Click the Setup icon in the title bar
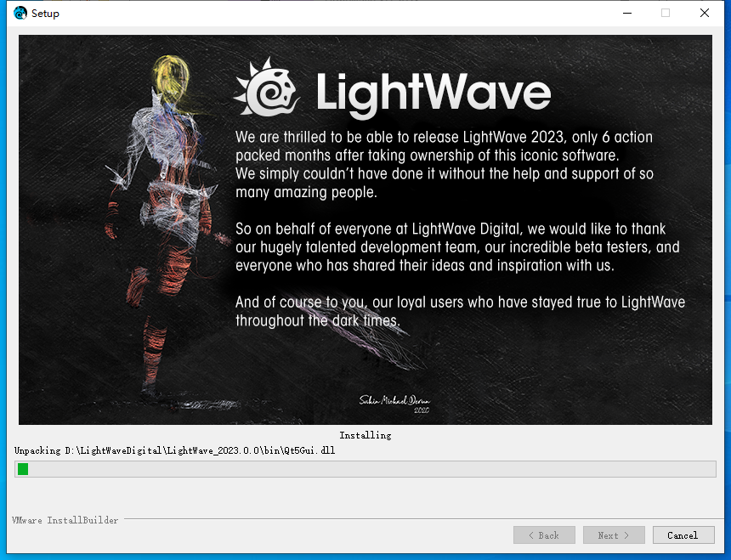731x560 pixels. tap(19, 13)
